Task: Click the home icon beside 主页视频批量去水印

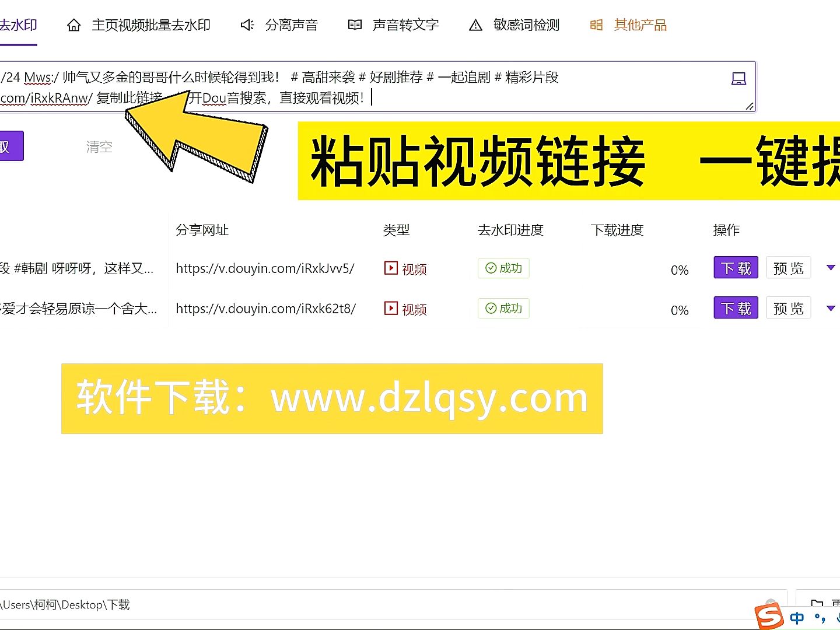Action: [x=74, y=25]
